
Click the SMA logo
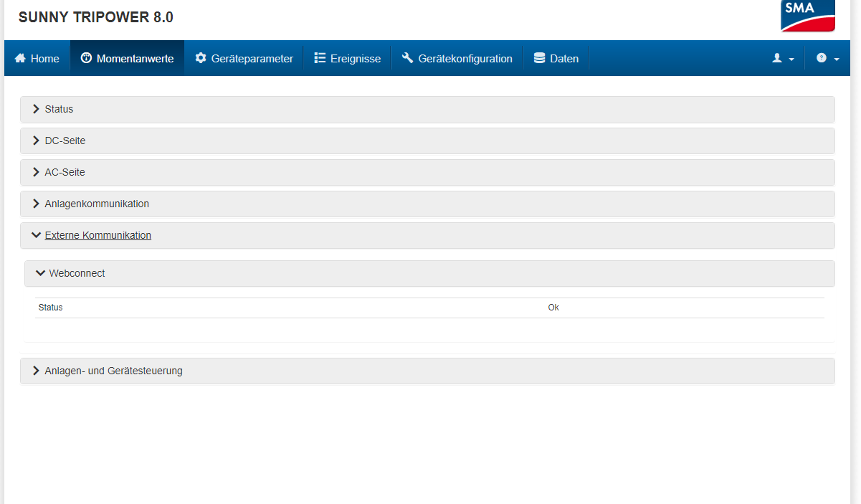click(x=808, y=16)
